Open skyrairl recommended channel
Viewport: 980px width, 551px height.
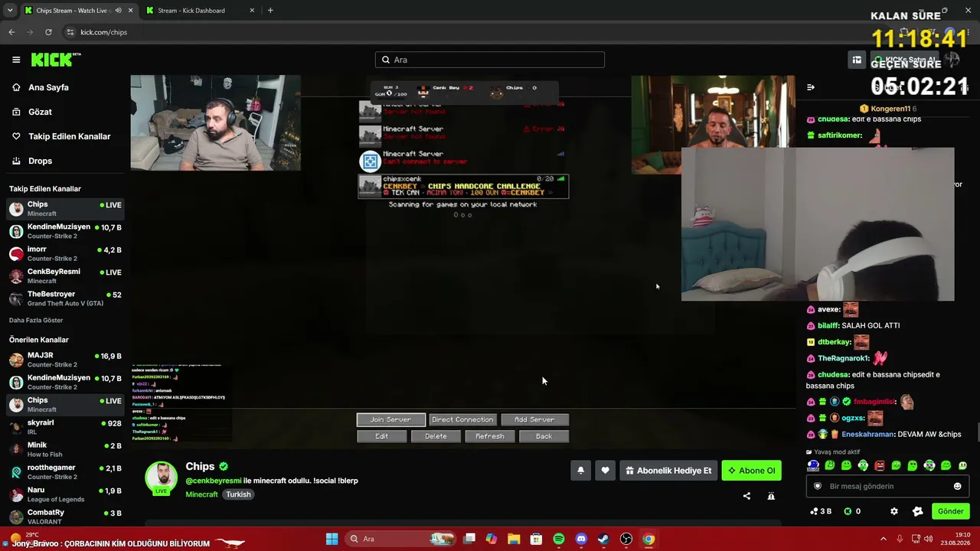[x=64, y=427]
